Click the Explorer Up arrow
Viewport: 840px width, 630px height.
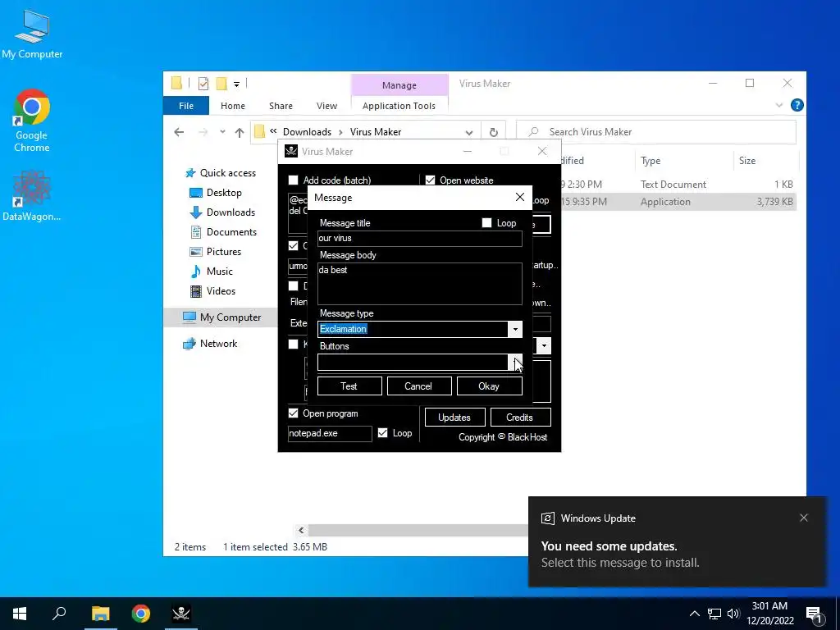[x=240, y=132]
